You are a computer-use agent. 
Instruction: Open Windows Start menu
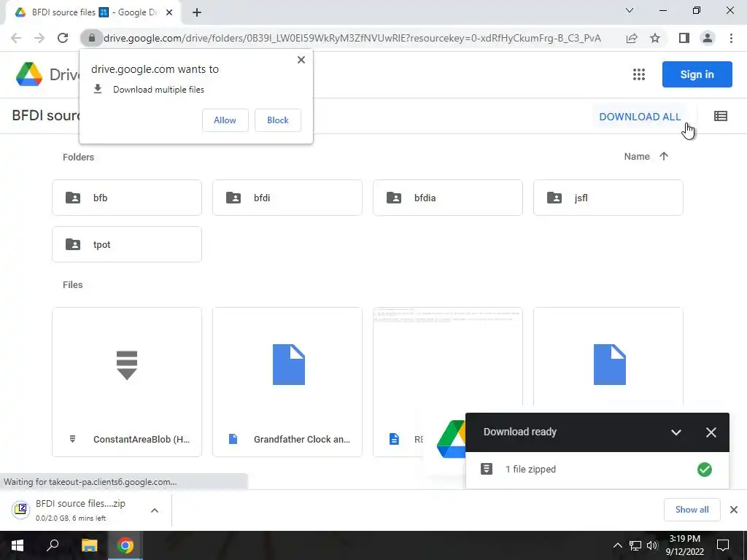(18, 545)
